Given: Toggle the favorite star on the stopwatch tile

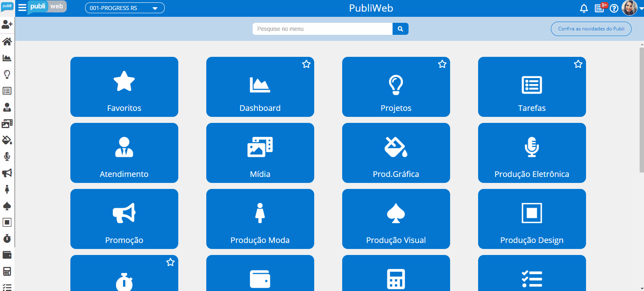Looking at the screenshot, I should pos(170,262).
